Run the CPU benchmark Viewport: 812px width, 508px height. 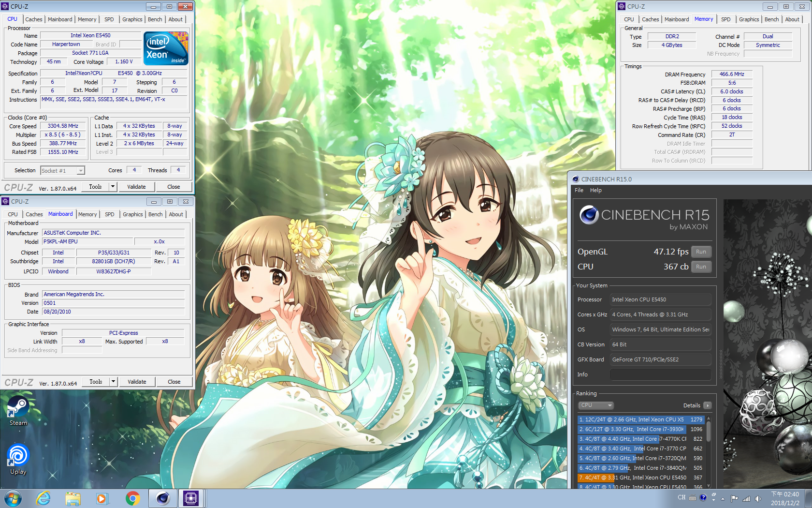coord(701,267)
